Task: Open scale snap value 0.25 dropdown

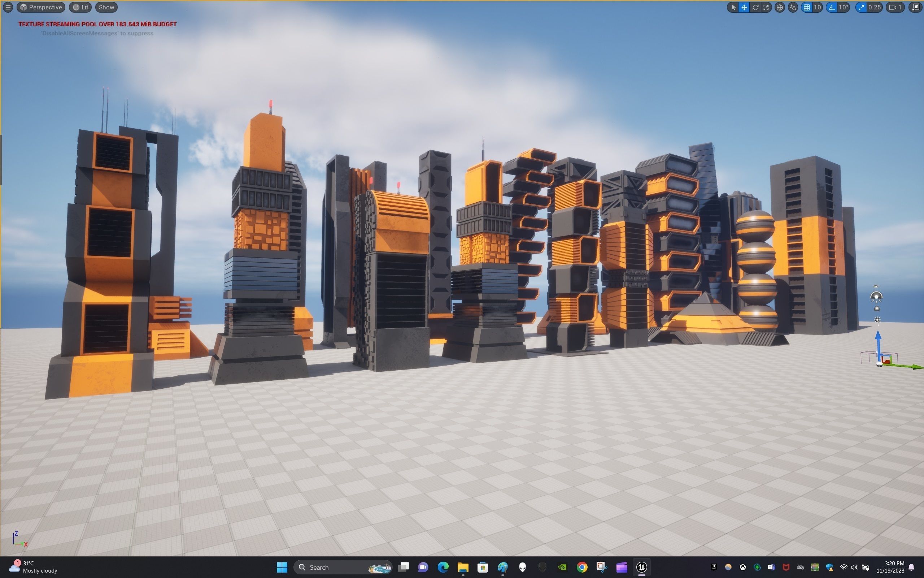Action: click(874, 7)
